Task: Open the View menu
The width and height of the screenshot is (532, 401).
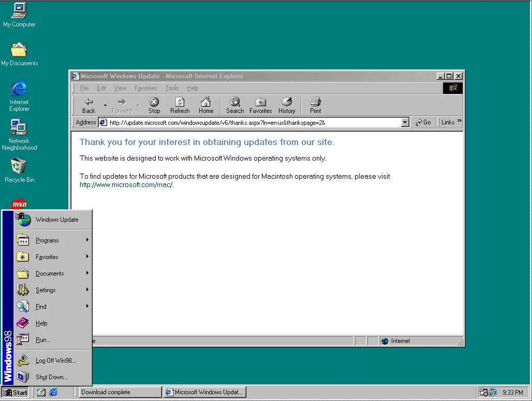Action: click(x=120, y=88)
